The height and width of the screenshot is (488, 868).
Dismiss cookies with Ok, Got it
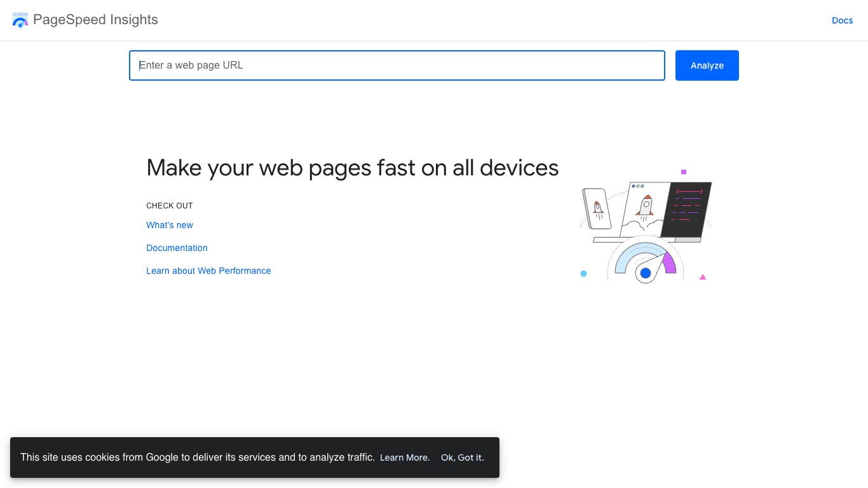(x=462, y=457)
